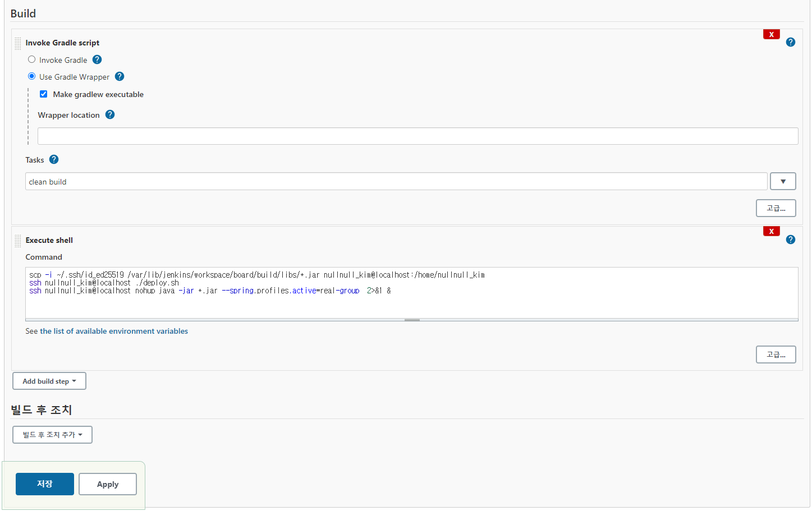This screenshot has width=812, height=511.
Task: Click the Invoke Gradle script step title
Action: pos(62,43)
